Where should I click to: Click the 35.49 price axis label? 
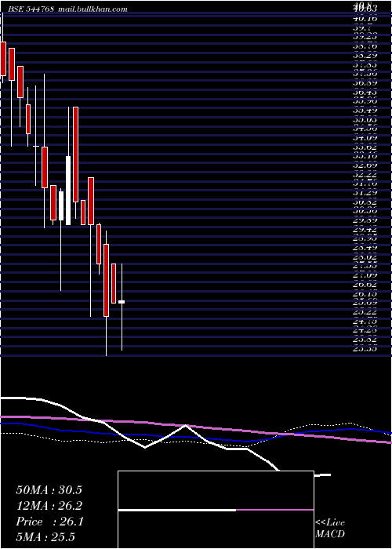pos(367,111)
